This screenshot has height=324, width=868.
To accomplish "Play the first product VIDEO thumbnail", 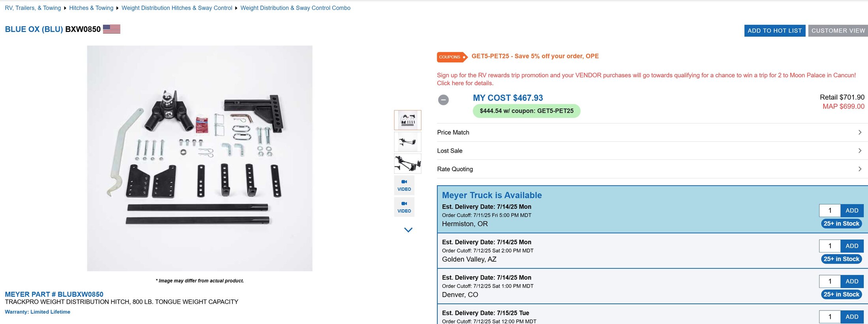I will click(404, 185).
